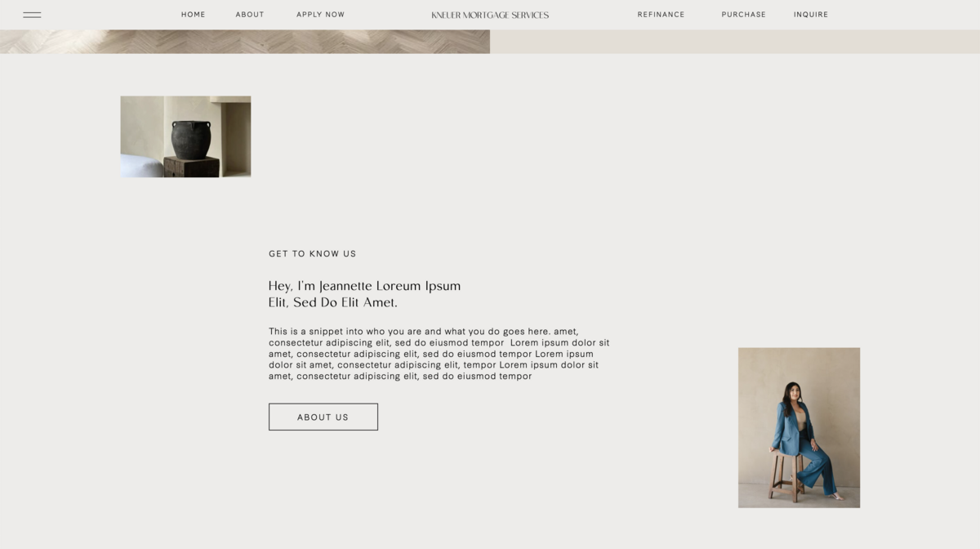The image size is (980, 549).
Task: Open the hamburger menu icon
Action: pos(32,15)
